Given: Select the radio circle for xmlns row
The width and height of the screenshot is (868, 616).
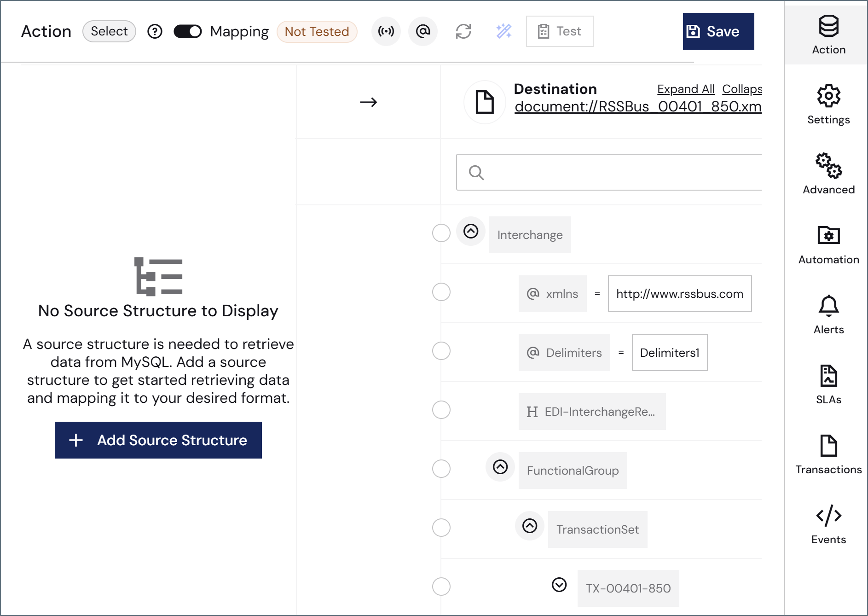Looking at the screenshot, I should (441, 292).
